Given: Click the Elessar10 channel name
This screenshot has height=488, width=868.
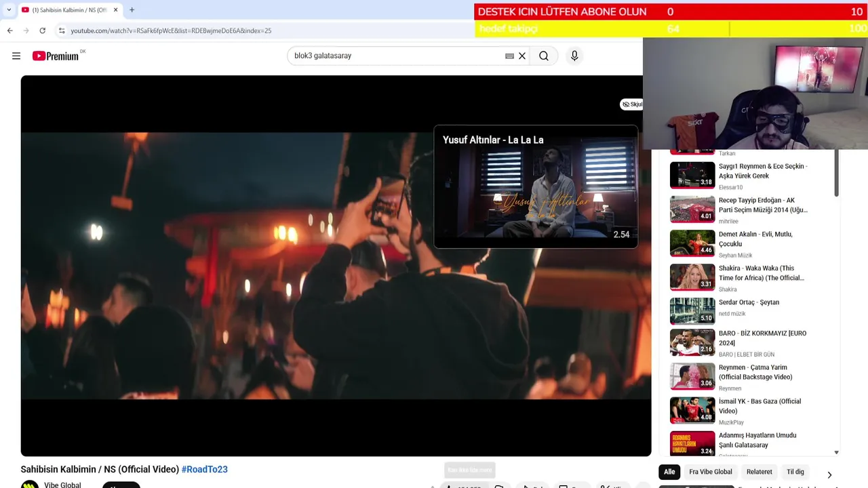Looking at the screenshot, I should (730, 188).
